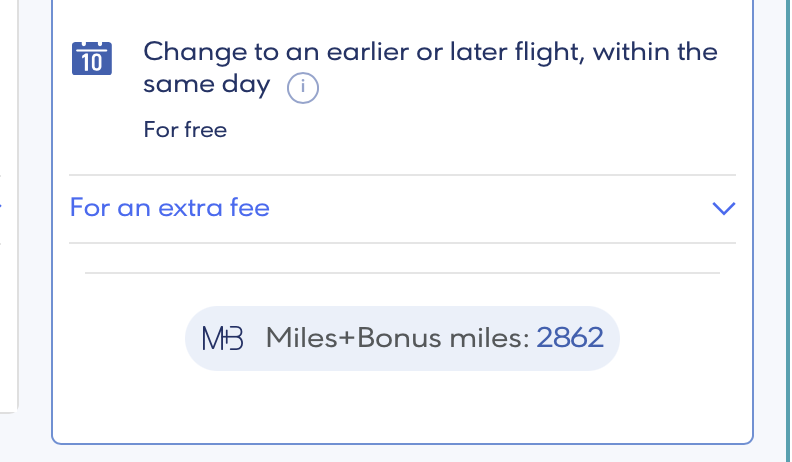Click the 2862 miles value

coord(570,338)
